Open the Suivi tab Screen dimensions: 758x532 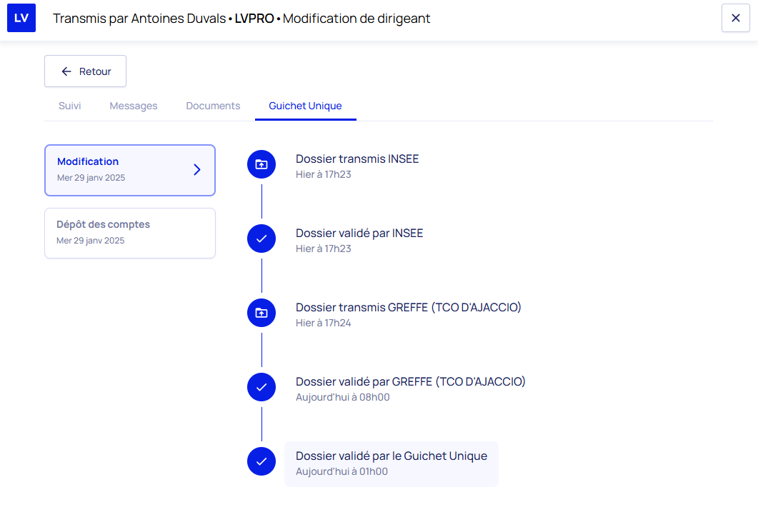coord(70,106)
